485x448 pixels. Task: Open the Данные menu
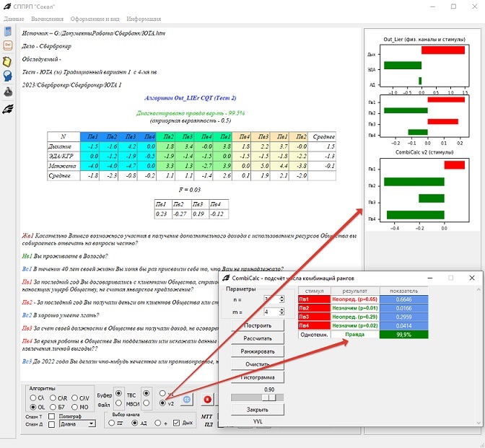(x=14, y=19)
